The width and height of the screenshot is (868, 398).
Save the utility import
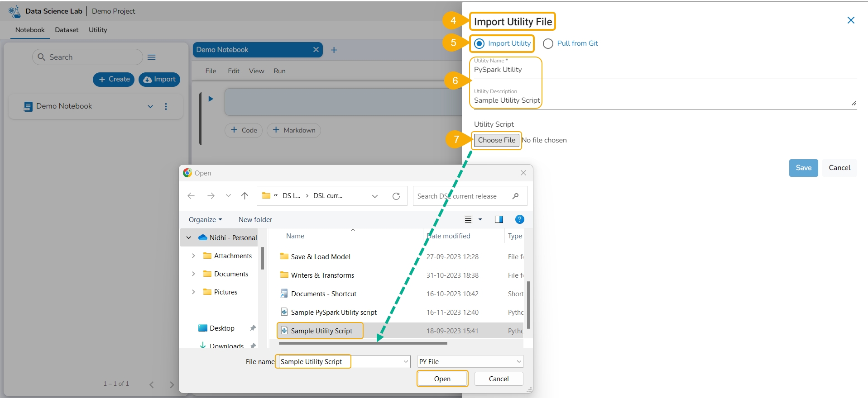(x=803, y=168)
